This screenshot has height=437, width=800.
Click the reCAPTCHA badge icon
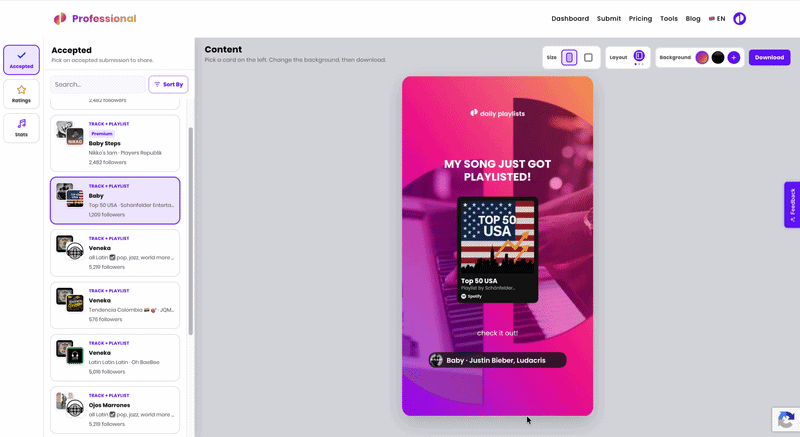click(786, 420)
